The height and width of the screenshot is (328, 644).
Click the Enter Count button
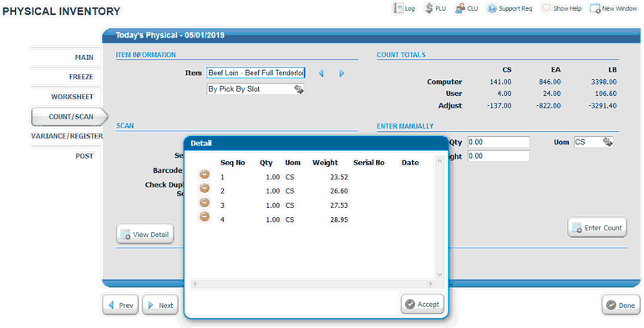(x=597, y=228)
